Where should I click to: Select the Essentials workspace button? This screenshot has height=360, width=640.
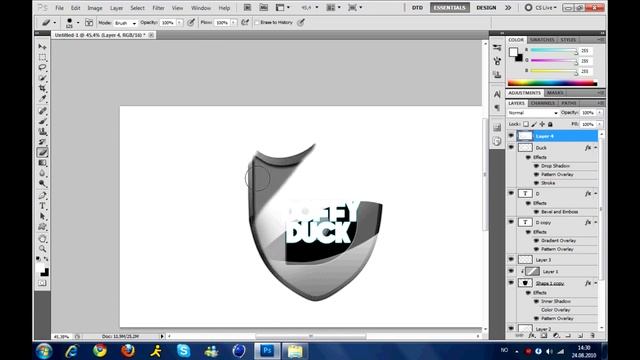click(x=449, y=8)
